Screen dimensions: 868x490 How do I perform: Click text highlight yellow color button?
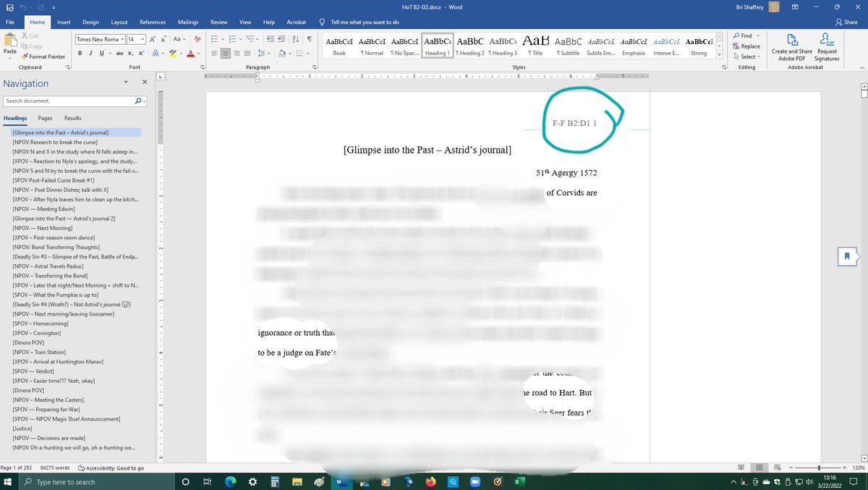(173, 54)
